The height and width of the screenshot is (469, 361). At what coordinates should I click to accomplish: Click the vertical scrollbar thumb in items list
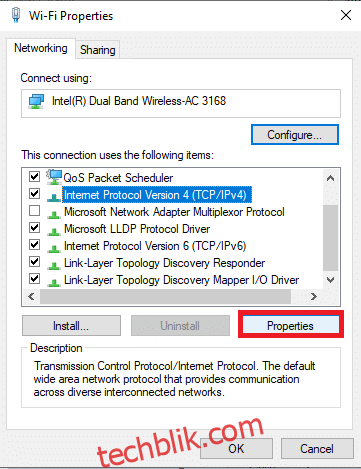point(330,238)
